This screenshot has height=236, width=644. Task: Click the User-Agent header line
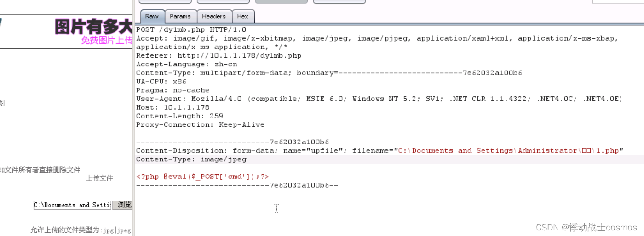[379, 99]
